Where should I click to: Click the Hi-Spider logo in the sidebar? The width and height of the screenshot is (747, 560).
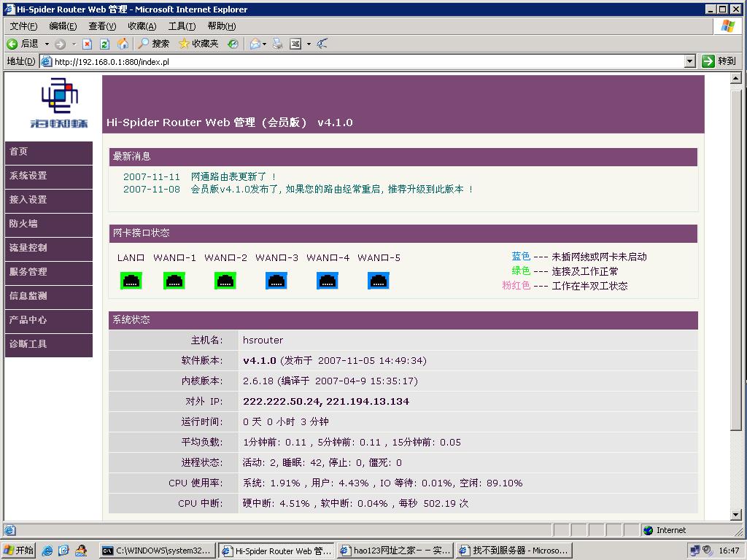(x=58, y=102)
